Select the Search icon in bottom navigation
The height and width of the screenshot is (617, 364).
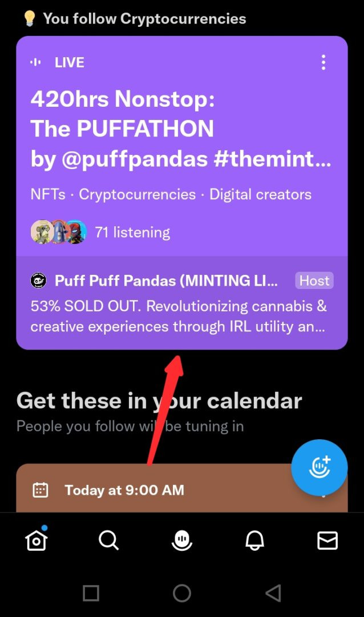pyautogui.click(x=108, y=540)
